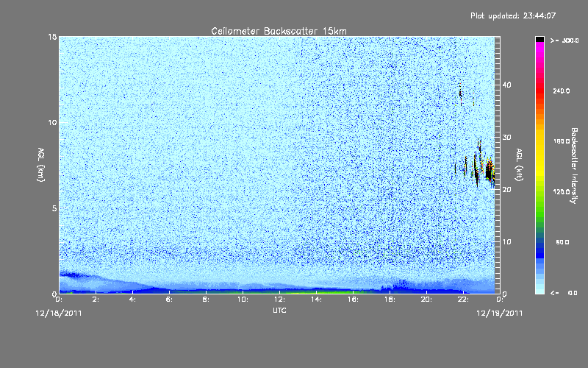The width and height of the screenshot is (588, 368).
Task: Click the '30' kft right-axis tick label
Action: pos(506,138)
